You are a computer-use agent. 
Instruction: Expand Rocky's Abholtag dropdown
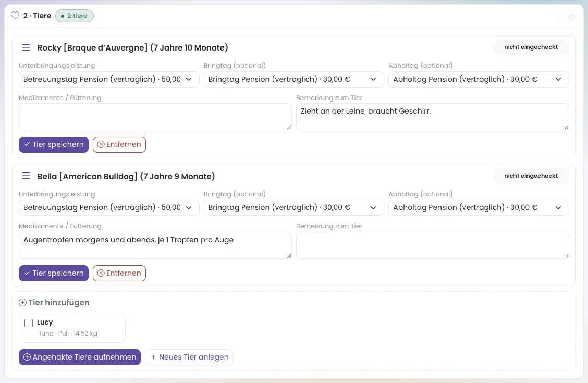click(479, 79)
